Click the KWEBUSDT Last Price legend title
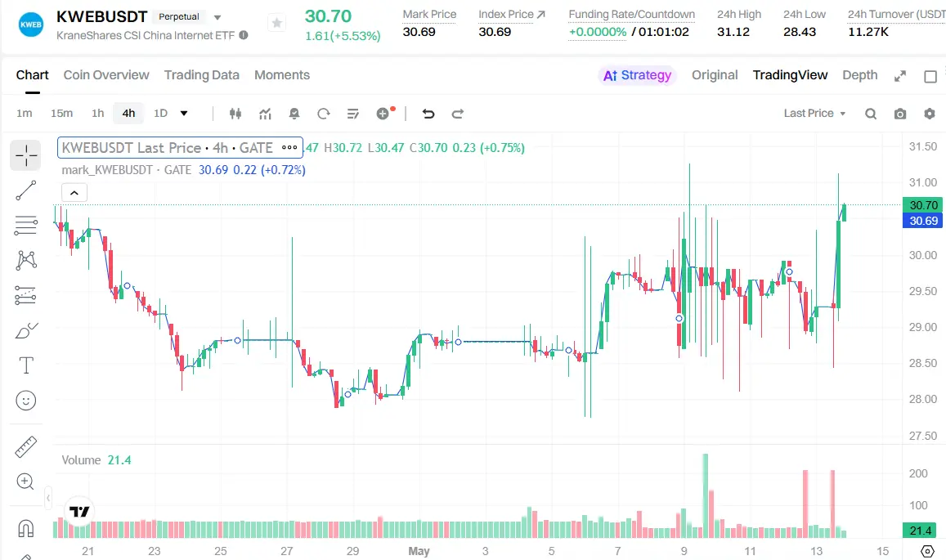Viewport: 946px width, 560px height. 167,148
